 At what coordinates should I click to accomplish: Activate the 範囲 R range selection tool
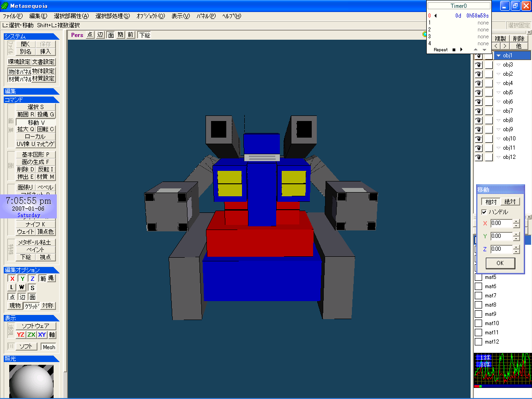click(26, 115)
